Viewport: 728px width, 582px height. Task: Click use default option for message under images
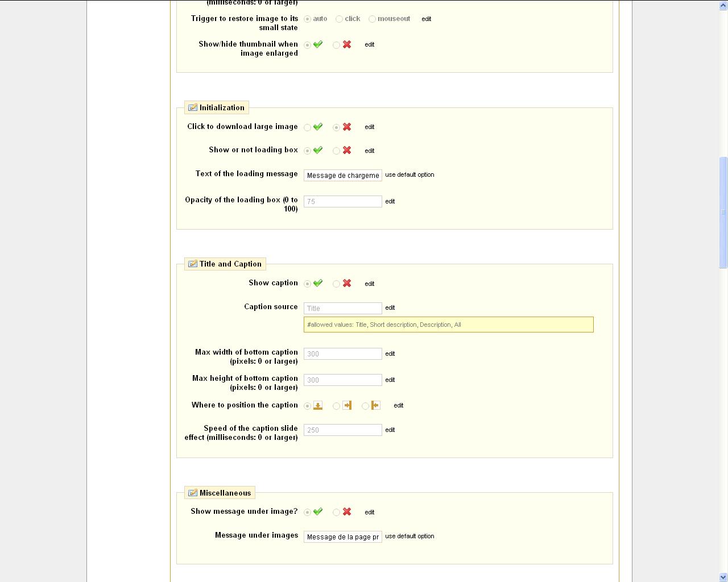(409, 536)
